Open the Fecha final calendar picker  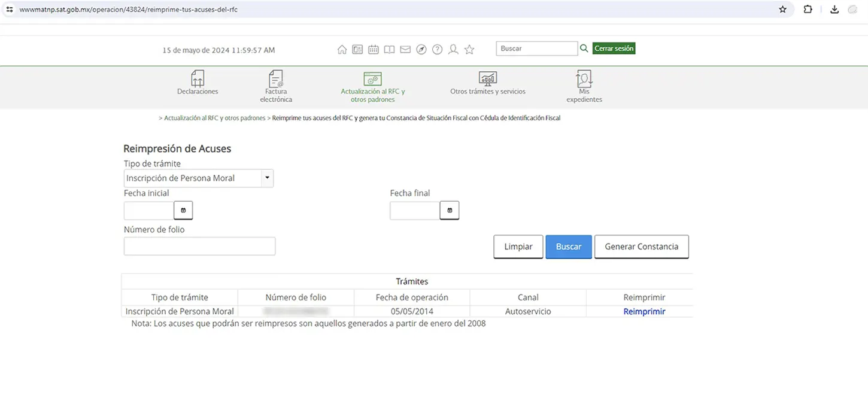pos(449,211)
